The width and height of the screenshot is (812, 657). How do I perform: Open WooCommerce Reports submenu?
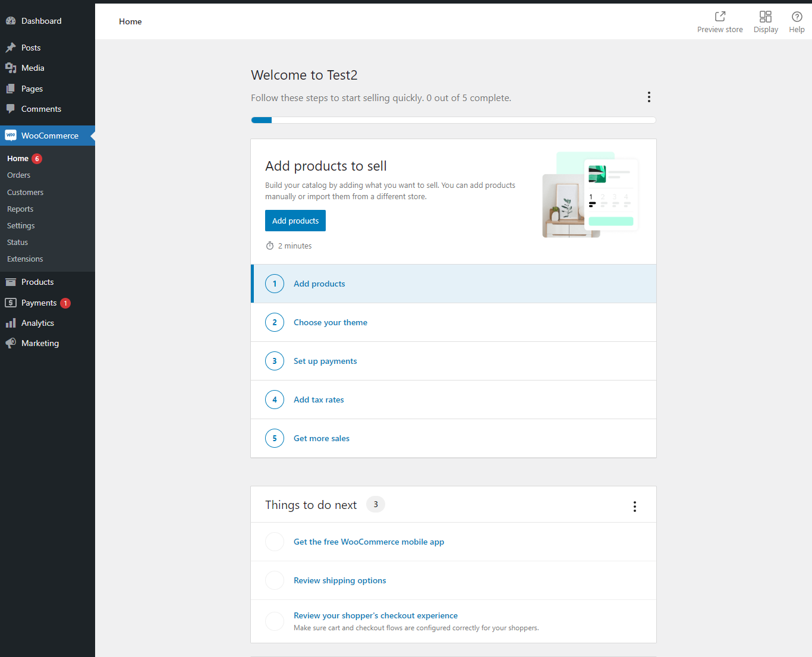20,209
